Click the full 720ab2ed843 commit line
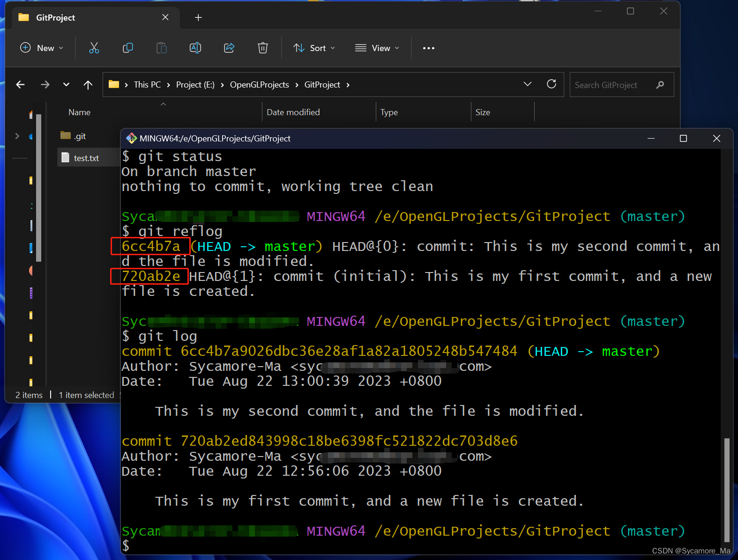Viewport: 738px width, 560px height. pos(320,441)
